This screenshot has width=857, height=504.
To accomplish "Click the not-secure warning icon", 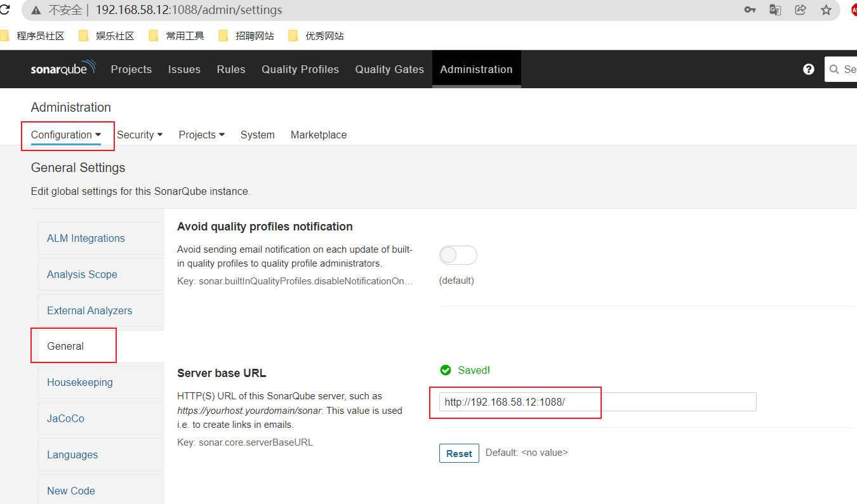I will [36, 10].
